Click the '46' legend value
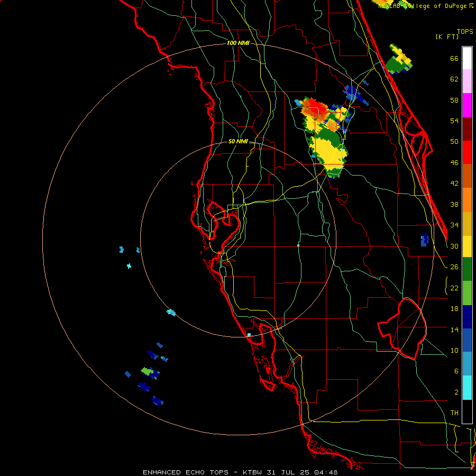The image size is (476, 476). (x=454, y=163)
